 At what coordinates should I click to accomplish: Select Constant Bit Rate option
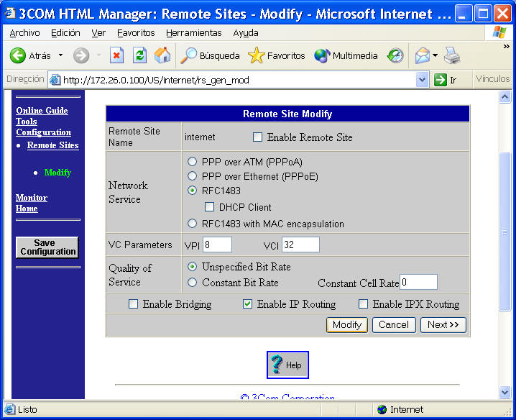[x=192, y=283]
